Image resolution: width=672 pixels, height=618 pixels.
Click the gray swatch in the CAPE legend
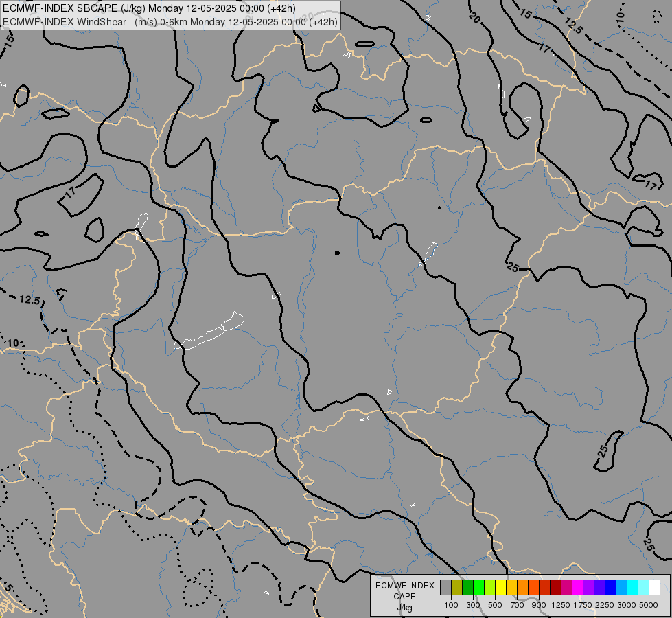tap(445, 587)
